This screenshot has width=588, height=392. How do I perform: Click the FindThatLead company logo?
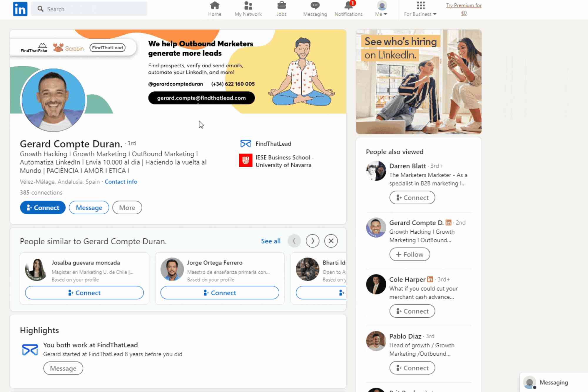[245, 144]
